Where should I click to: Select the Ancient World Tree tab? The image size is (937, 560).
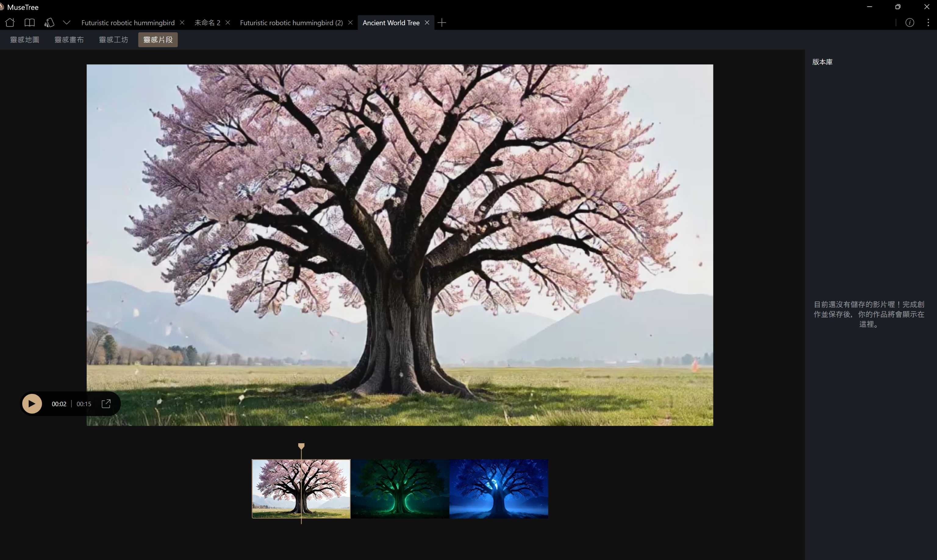(x=391, y=23)
